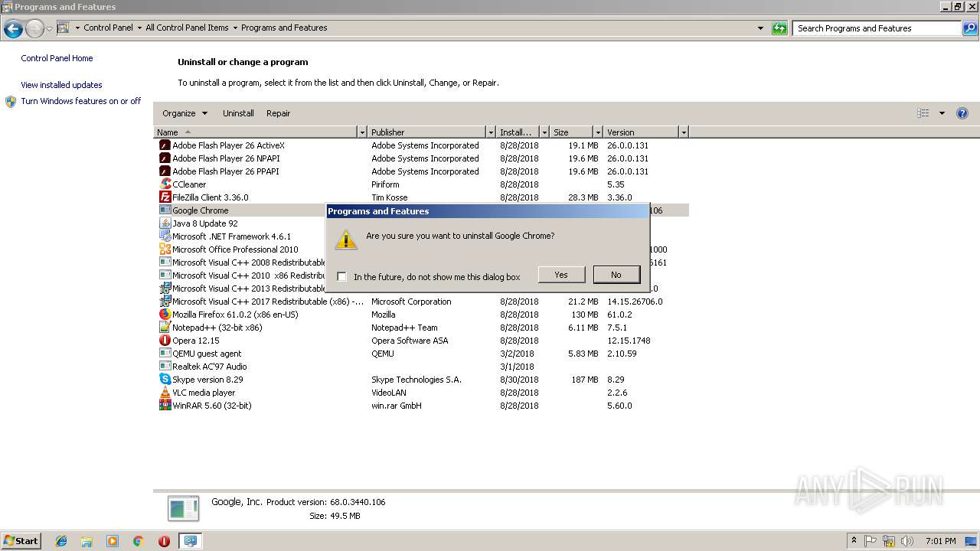Open Internet Explorer from the taskbar
This screenshot has height=551, width=980.
click(x=61, y=541)
